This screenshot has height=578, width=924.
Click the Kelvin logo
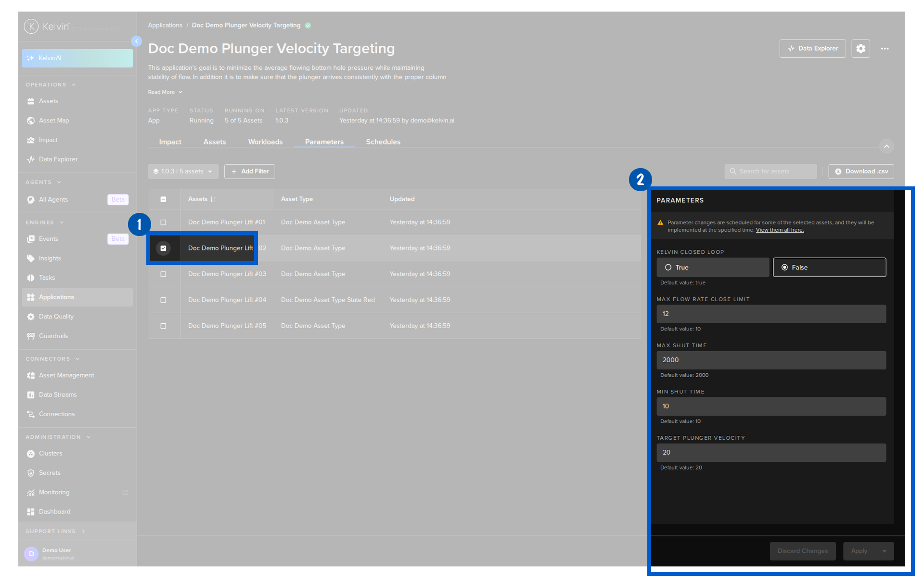click(x=47, y=26)
